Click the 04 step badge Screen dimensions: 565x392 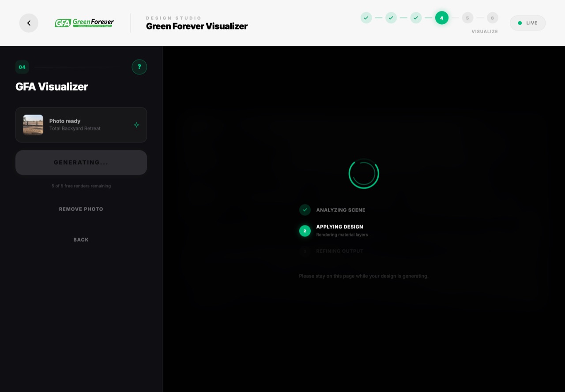pyautogui.click(x=22, y=67)
